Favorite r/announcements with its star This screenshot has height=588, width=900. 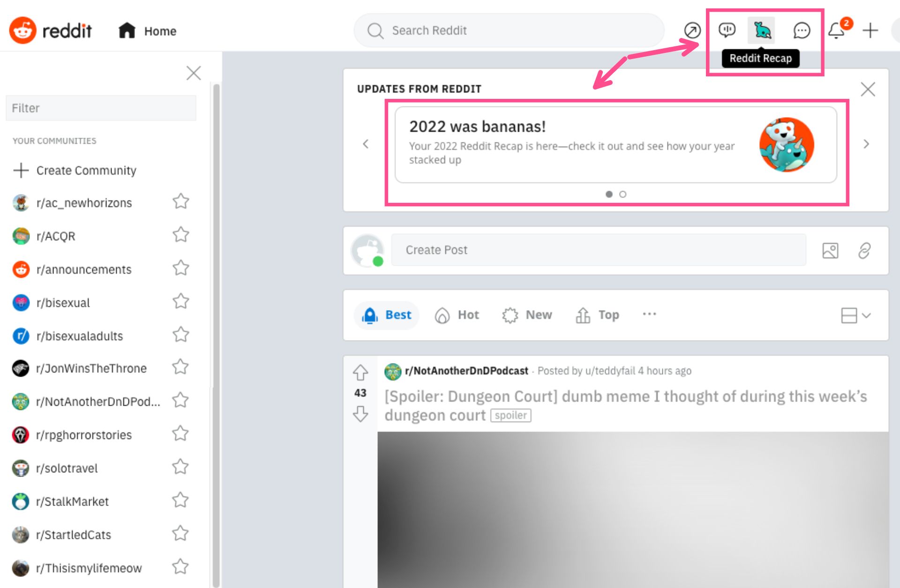click(x=181, y=268)
